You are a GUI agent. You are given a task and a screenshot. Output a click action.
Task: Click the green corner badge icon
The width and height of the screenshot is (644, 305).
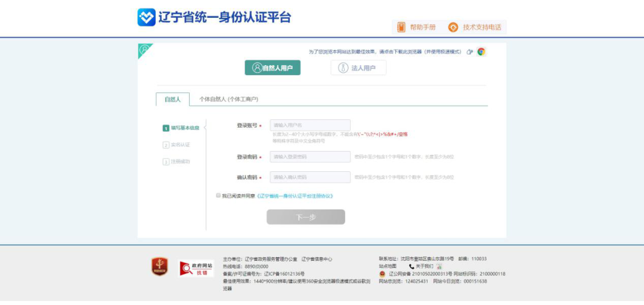point(144,50)
